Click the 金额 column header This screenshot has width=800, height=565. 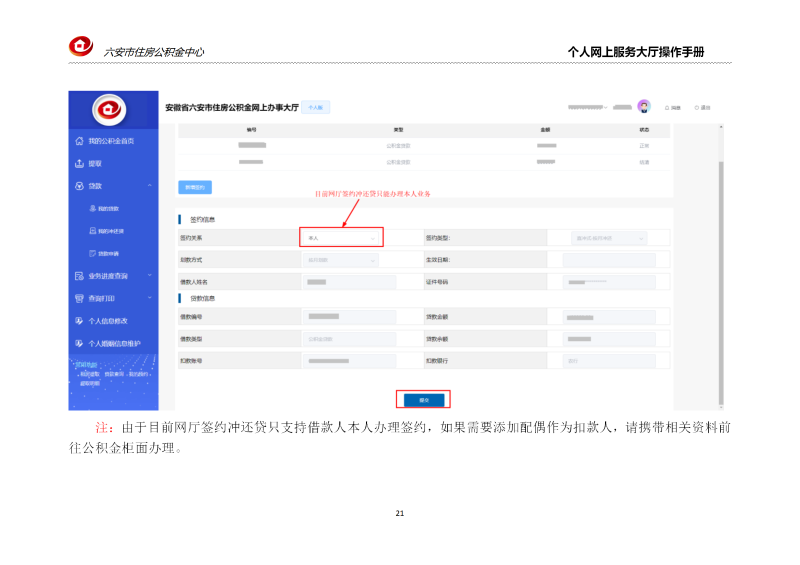545,130
